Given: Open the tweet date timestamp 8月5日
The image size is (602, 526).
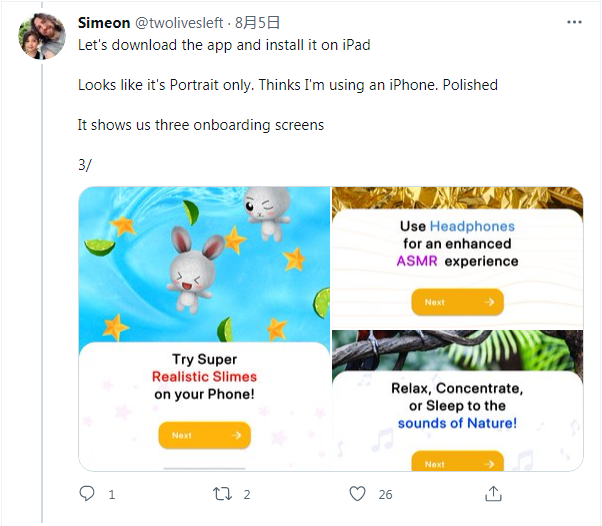Looking at the screenshot, I should coord(258,22).
